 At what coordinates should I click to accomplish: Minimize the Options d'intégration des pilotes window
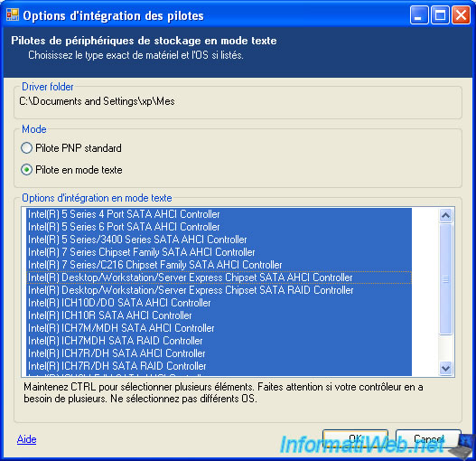(x=418, y=15)
